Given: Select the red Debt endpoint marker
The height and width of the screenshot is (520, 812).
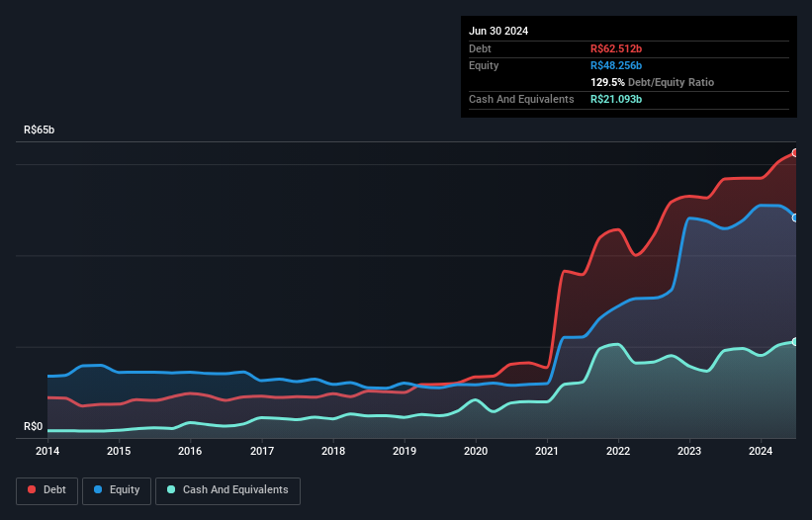Looking at the screenshot, I should (796, 152).
